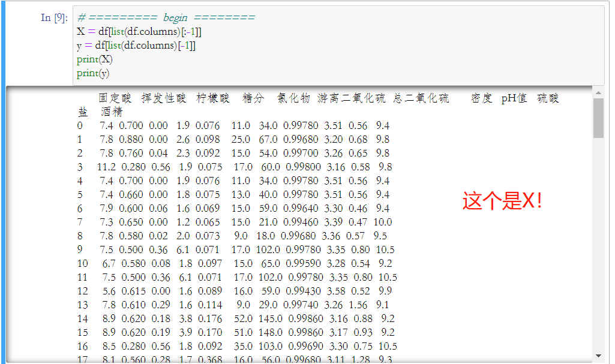Click the value '0.99590' in row 10
Image resolution: width=615 pixels, height=364 pixels.
pos(303,263)
